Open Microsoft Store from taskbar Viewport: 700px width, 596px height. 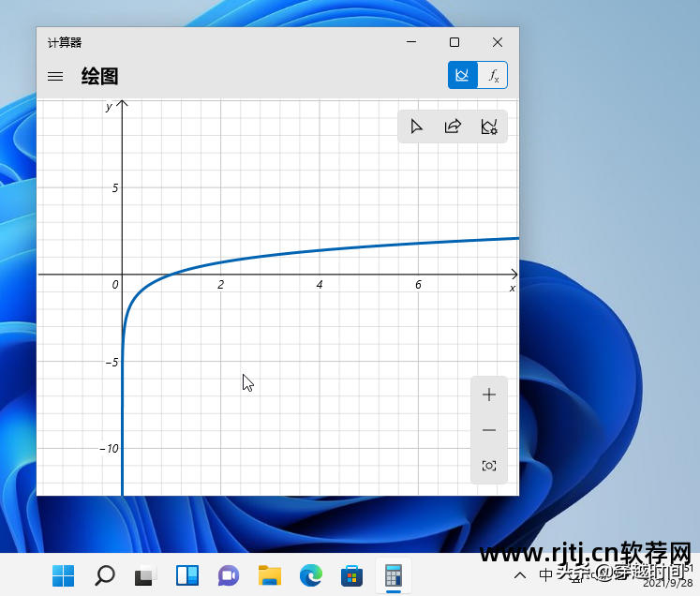352,575
